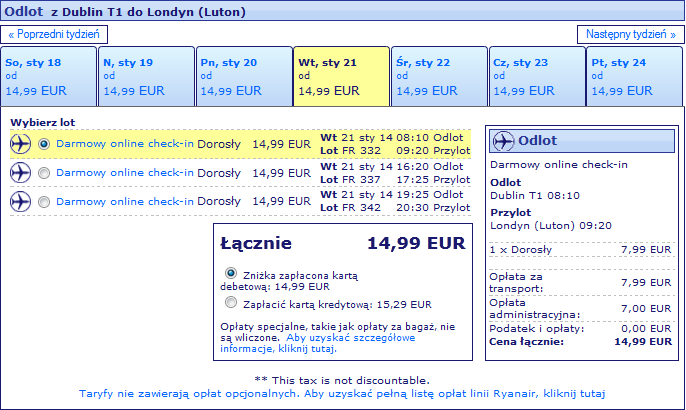The width and height of the screenshot is (686, 410).
Task: Select the 16:20 flight FR 337 radio button
Action: coord(44,173)
